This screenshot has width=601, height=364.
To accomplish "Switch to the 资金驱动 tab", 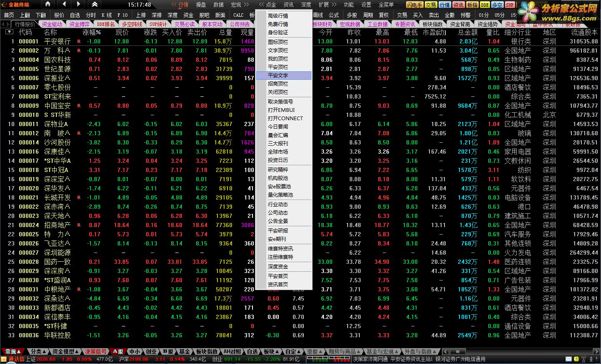I will point(52,24).
